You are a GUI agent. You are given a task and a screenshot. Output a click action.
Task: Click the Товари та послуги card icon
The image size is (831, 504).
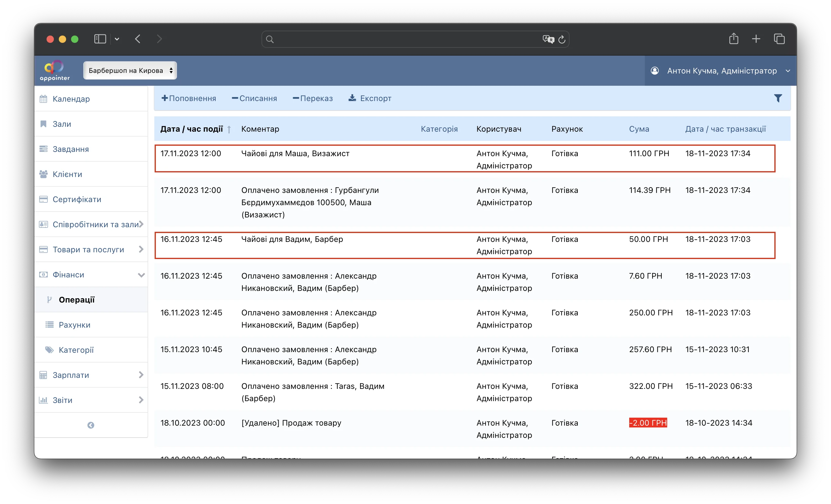click(43, 249)
